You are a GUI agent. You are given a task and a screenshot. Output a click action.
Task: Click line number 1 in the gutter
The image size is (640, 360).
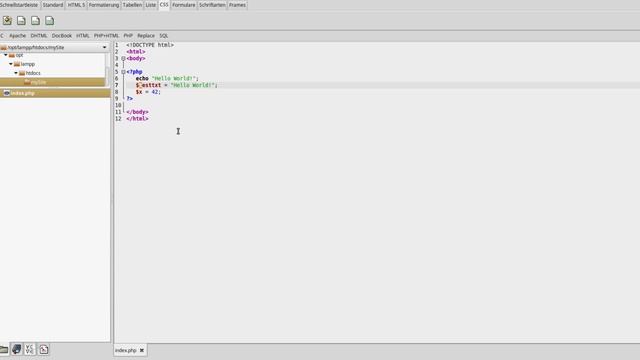[117, 45]
